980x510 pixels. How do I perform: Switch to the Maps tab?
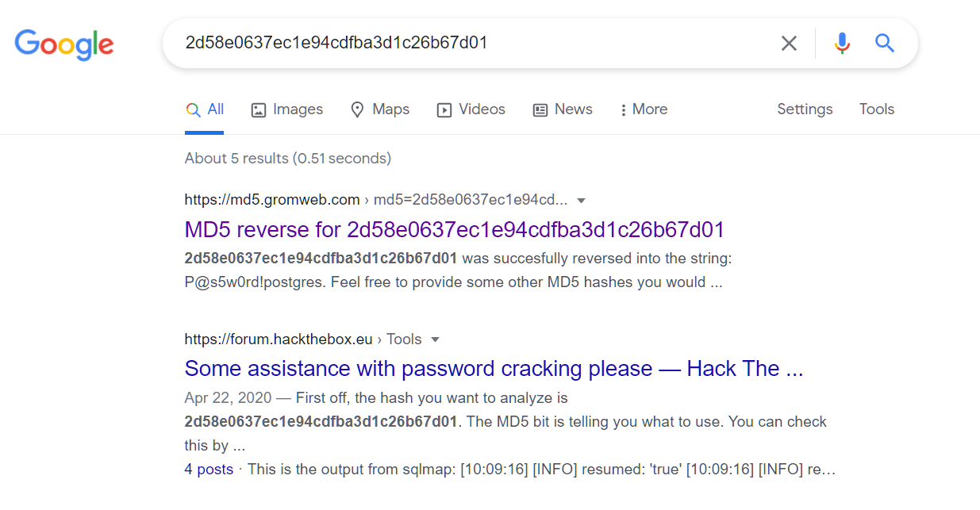coord(380,109)
